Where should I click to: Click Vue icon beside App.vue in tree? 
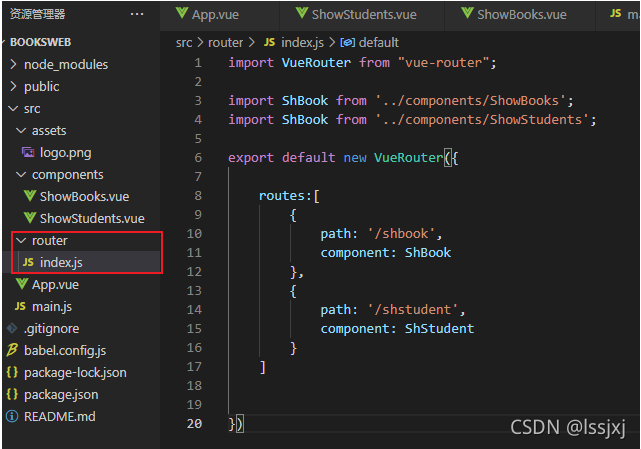pyautogui.click(x=22, y=284)
